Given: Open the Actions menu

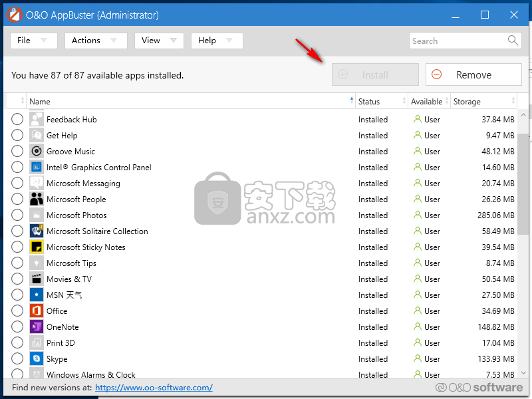Looking at the screenshot, I should tap(96, 41).
